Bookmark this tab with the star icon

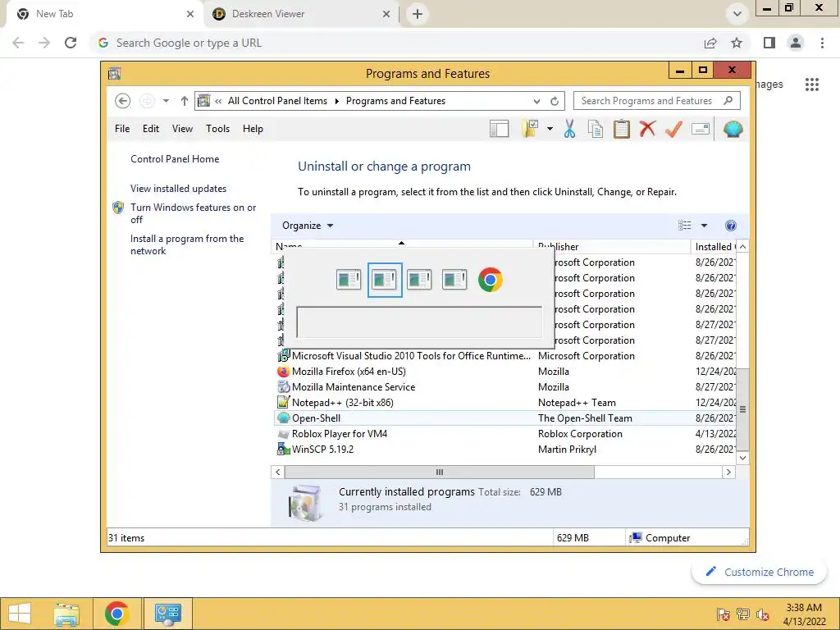(x=737, y=43)
